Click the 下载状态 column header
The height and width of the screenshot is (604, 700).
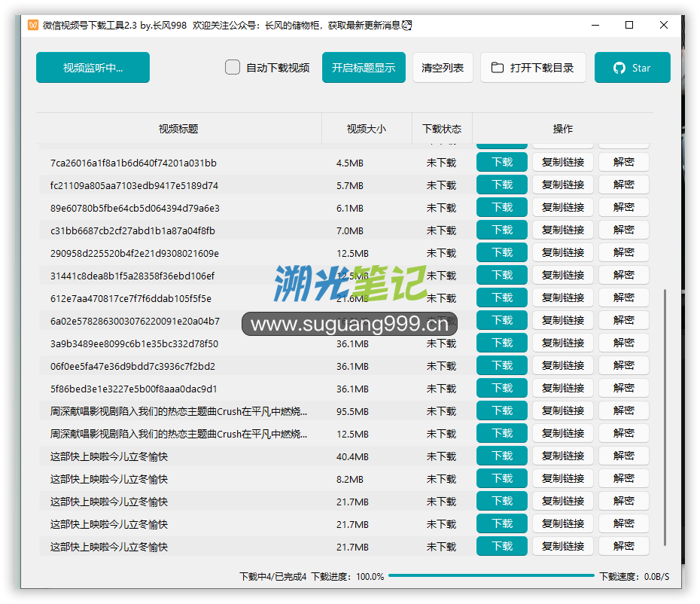click(x=442, y=129)
